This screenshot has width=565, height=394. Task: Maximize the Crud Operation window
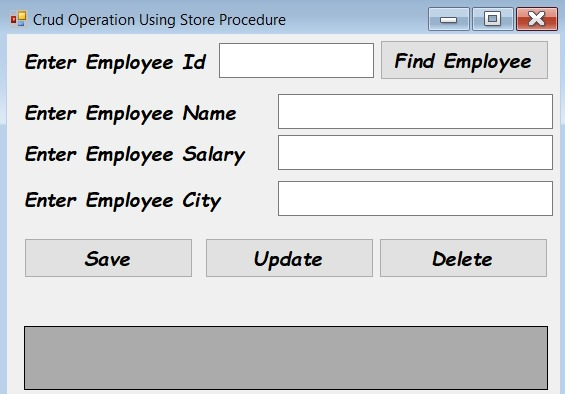click(x=493, y=19)
